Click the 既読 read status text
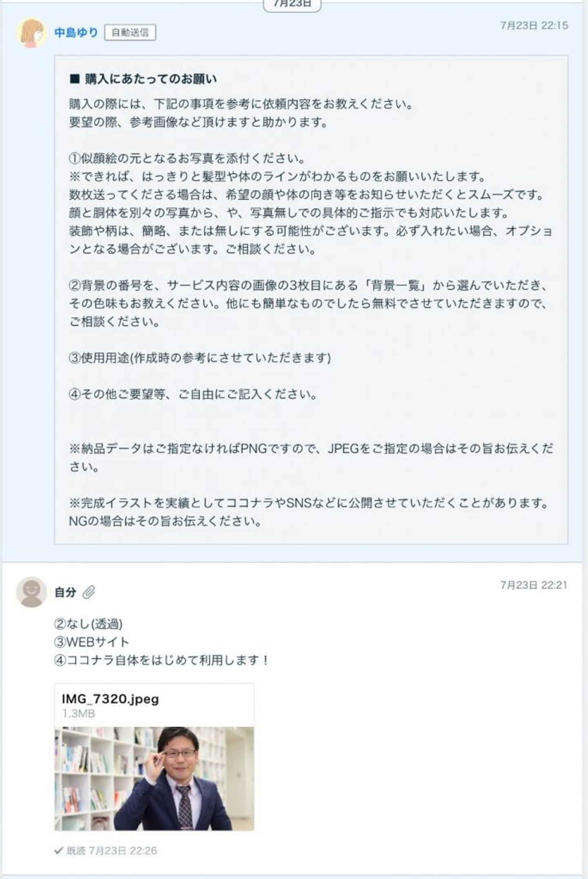Viewport: 588px width, 879px height. click(x=76, y=851)
